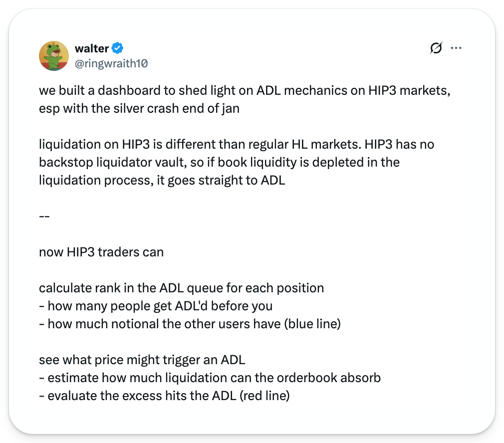The image size is (504, 443).
Task: Click the bullet mentioning "(blue line)"
Action: (x=190, y=324)
